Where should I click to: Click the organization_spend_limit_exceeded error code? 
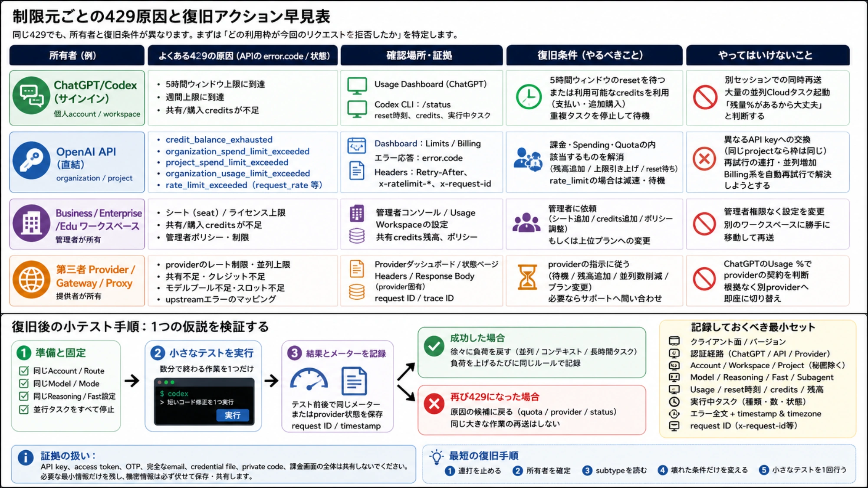(237, 151)
